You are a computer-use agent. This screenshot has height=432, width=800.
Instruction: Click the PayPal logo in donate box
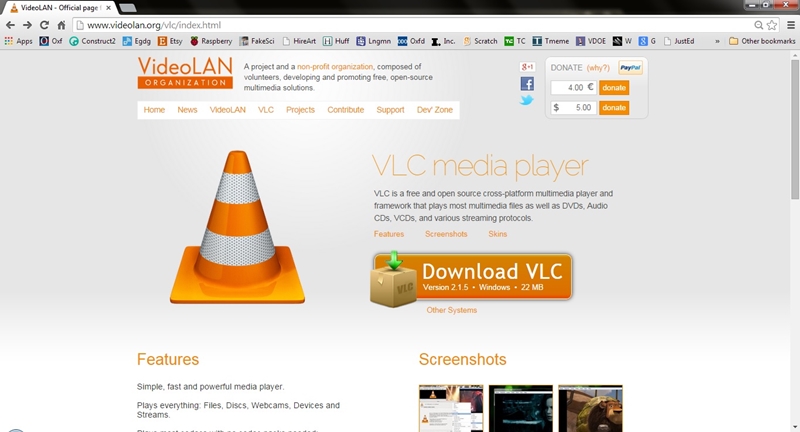pos(630,67)
